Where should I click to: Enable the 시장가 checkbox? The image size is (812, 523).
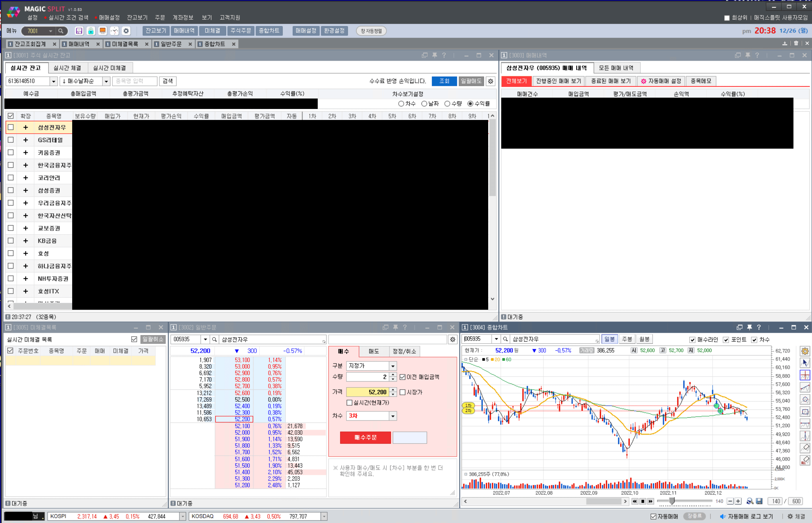click(403, 392)
